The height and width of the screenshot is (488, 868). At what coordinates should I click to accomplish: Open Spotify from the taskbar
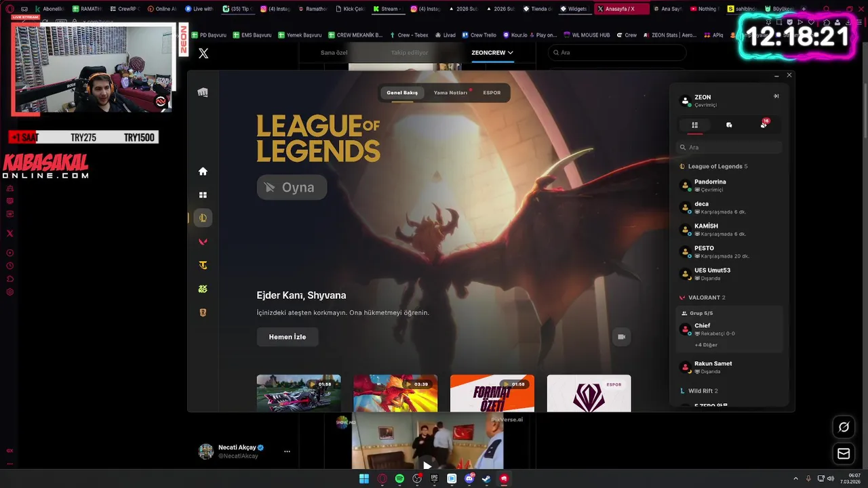pos(399,479)
